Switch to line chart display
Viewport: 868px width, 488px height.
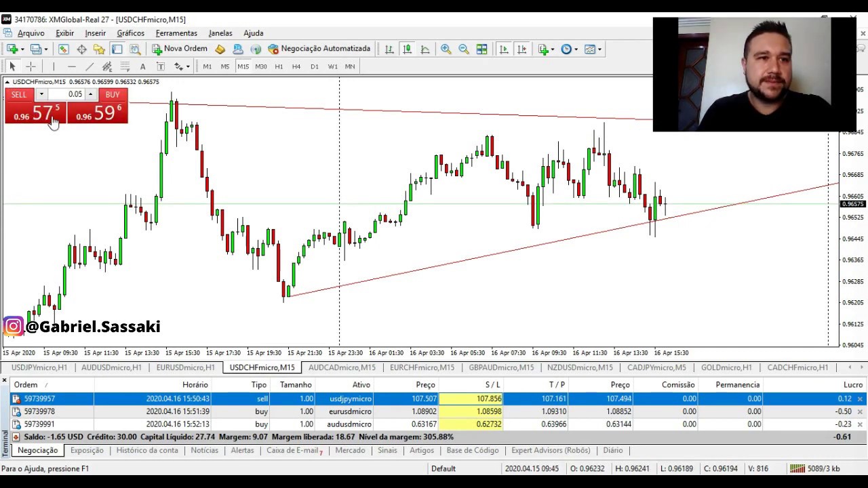pos(425,49)
